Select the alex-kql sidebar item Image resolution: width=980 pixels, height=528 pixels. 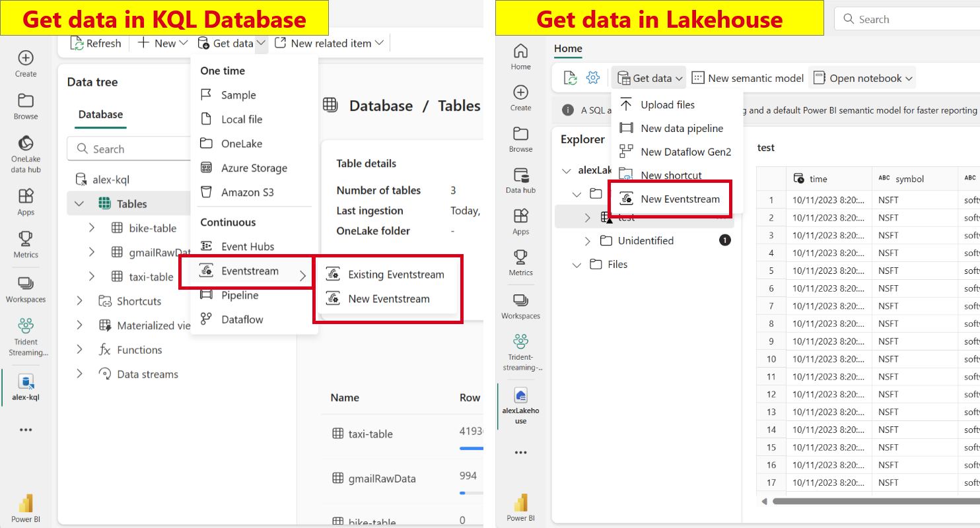(x=26, y=388)
